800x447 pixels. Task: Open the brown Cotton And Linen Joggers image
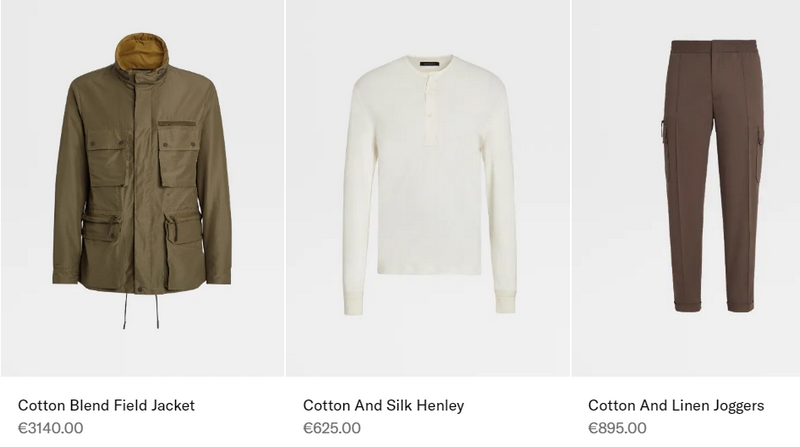pyautogui.click(x=686, y=188)
